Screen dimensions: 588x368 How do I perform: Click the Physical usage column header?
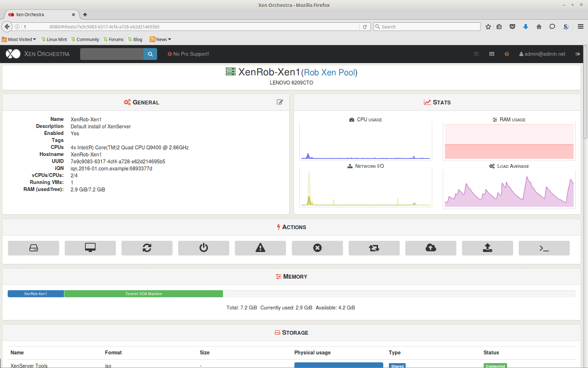pyautogui.click(x=312, y=352)
